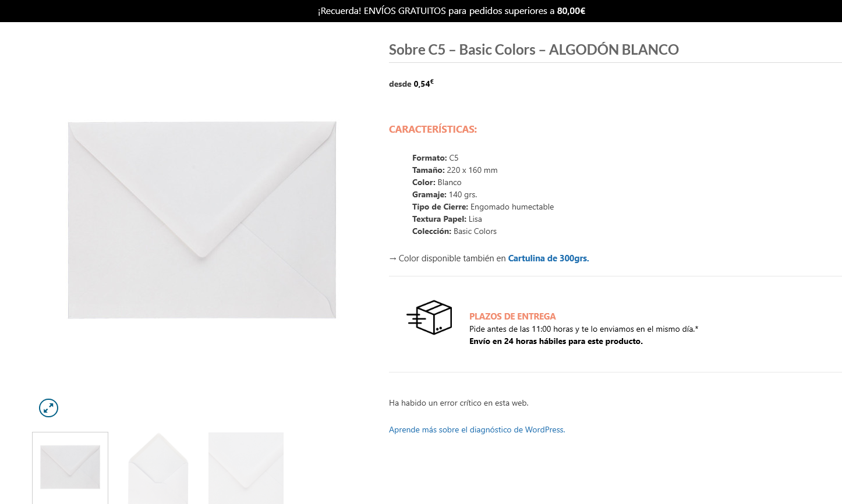Click the free shipping banner at top
Image resolution: width=842 pixels, height=504 pixels.
[451, 11]
